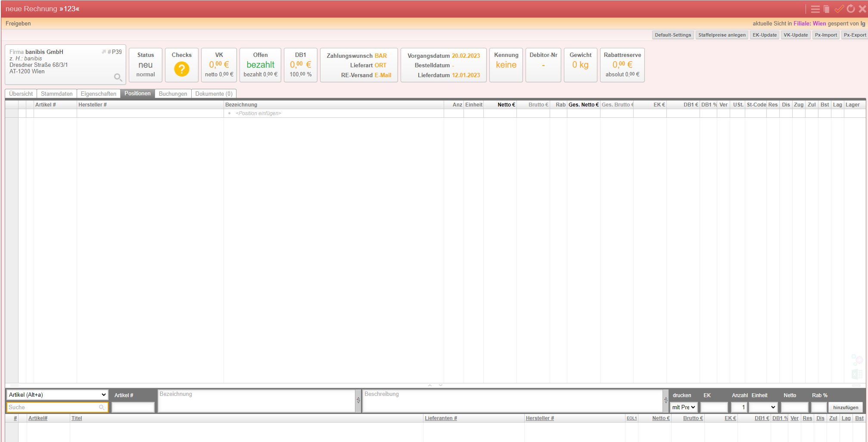Click the Default-Settings button

(673, 35)
